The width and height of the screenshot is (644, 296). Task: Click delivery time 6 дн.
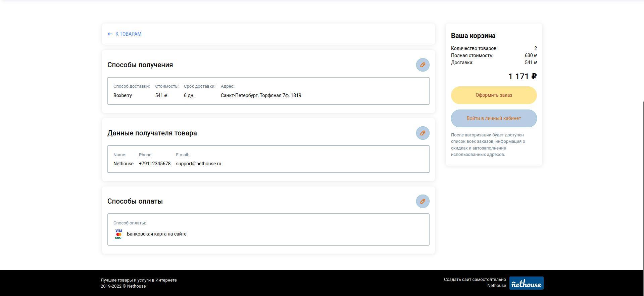189,95
